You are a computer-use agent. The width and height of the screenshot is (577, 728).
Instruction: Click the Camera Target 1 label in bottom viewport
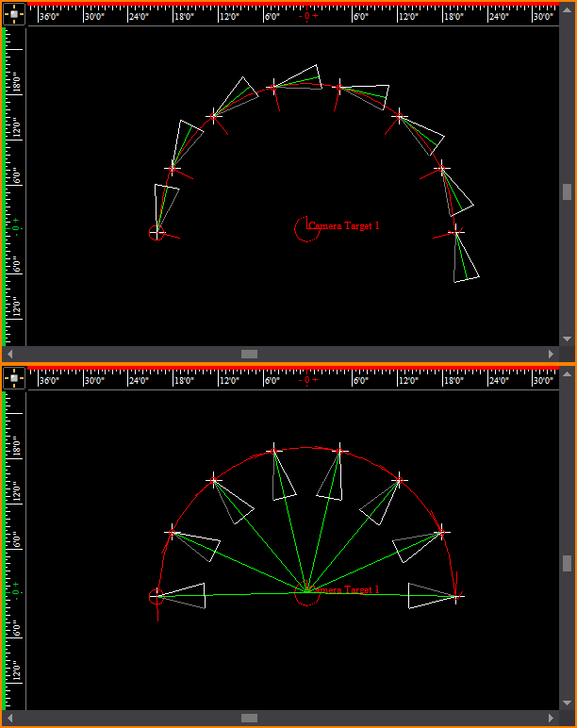click(345, 590)
